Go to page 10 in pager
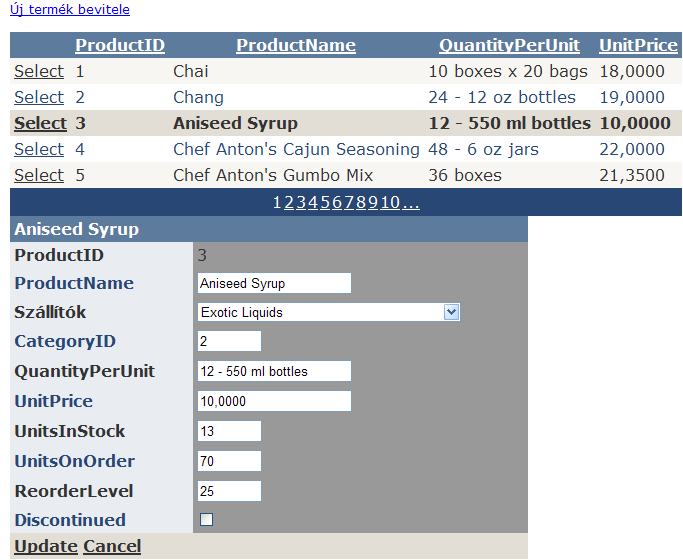The image size is (683, 560). 390,202
